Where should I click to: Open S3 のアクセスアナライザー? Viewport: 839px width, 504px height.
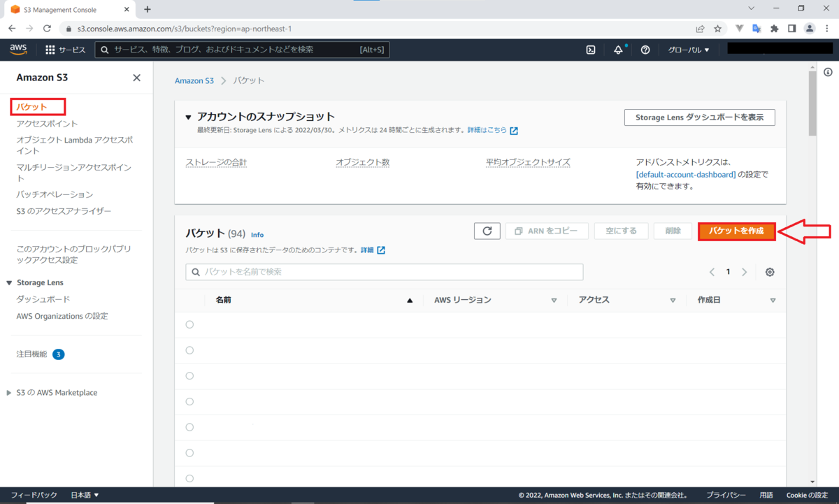point(64,211)
